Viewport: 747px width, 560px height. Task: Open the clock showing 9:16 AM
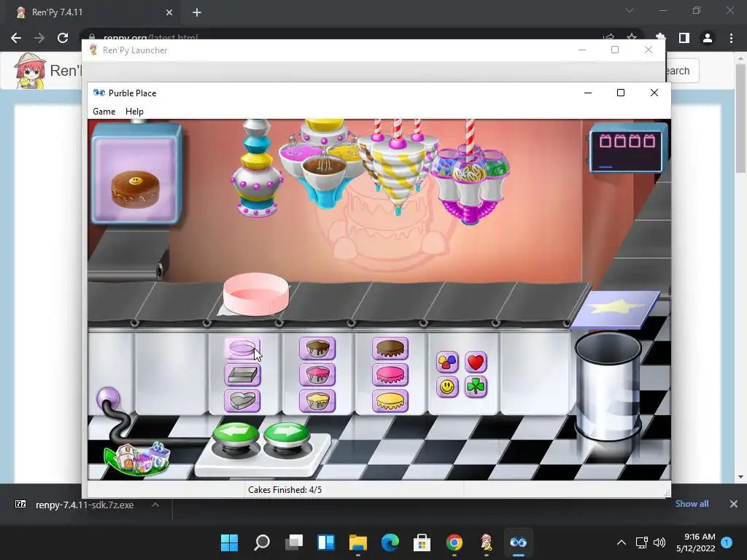coord(696,542)
